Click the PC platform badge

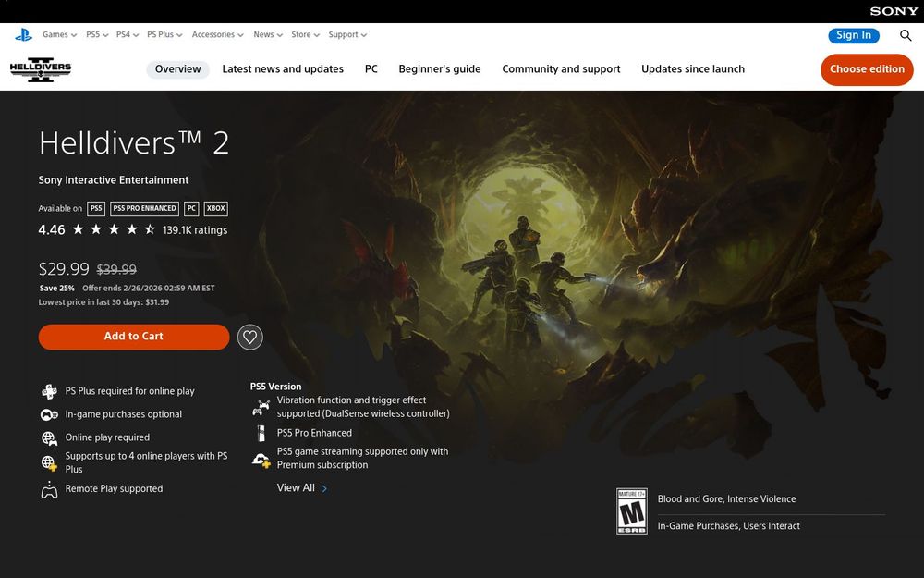tap(191, 208)
